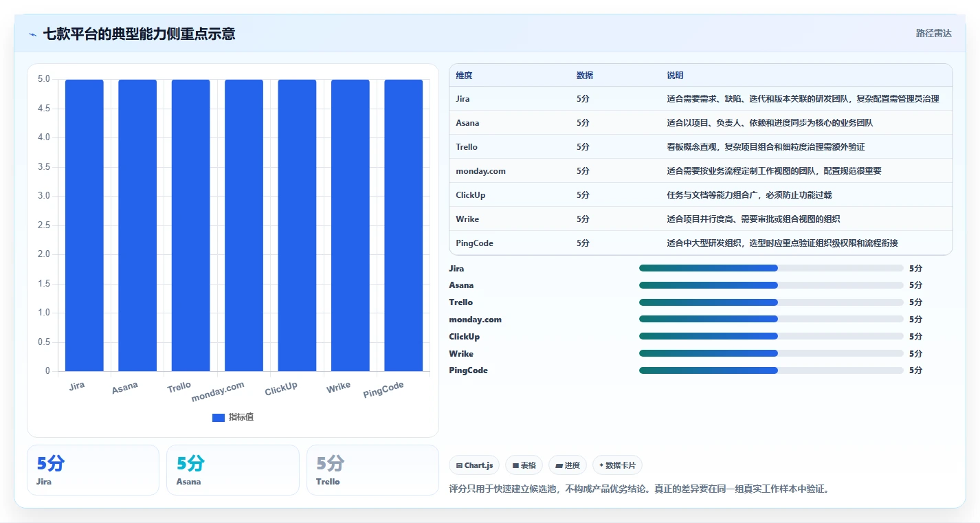Click the chart title 七款平台的典型能力侧重点示意
980x523 pixels.
139,34
